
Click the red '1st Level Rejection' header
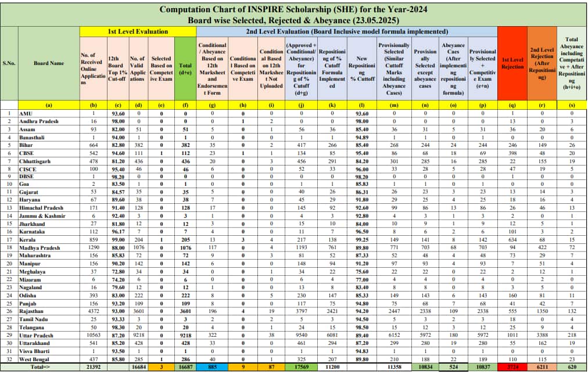pos(512,63)
